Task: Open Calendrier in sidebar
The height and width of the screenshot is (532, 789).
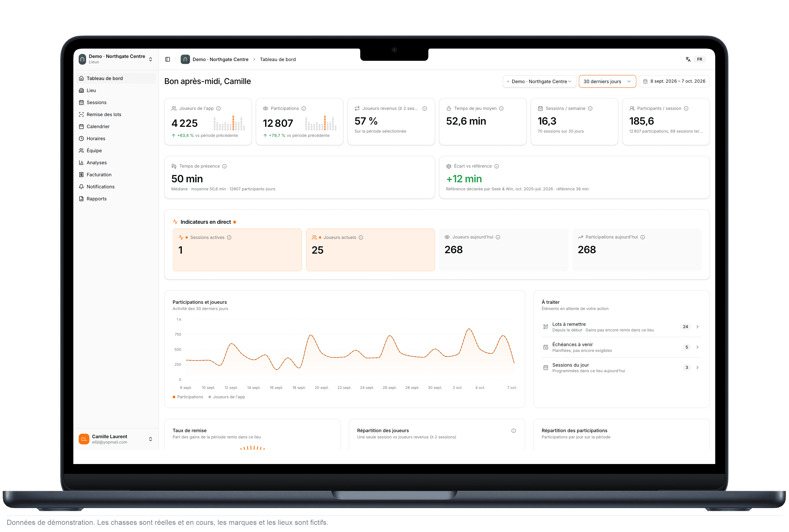Action: click(x=116, y=127)
